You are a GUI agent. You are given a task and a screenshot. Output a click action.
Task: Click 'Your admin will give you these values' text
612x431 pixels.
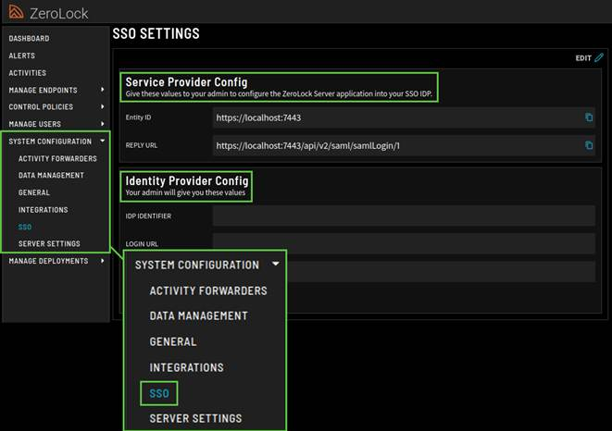[185, 192]
